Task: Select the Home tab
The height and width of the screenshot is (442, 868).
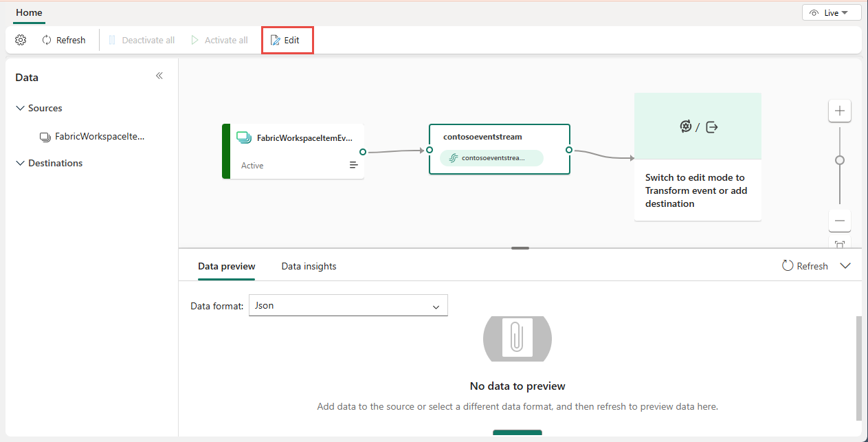Action: pos(29,12)
